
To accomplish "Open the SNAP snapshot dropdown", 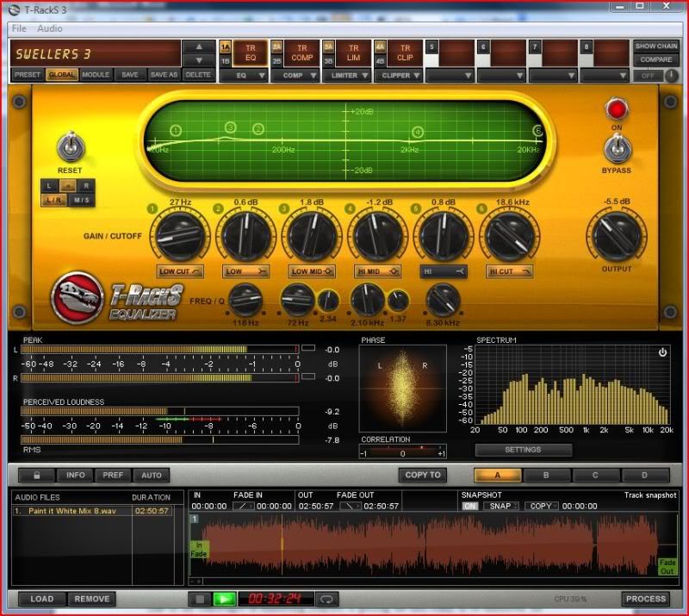I will (x=501, y=506).
